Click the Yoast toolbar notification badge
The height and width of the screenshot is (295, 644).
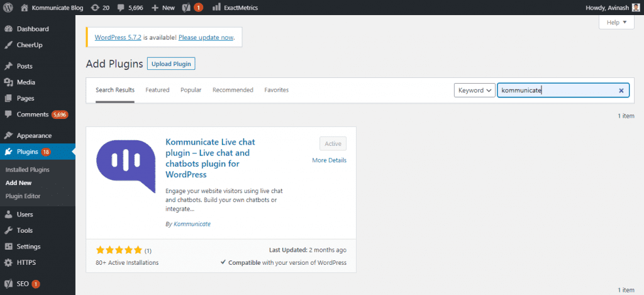(x=198, y=8)
